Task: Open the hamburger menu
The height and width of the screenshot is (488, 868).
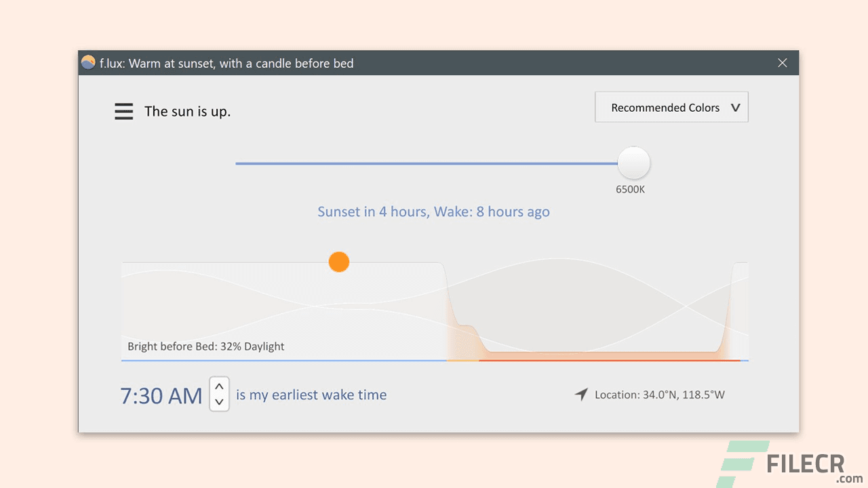Action: coord(123,111)
